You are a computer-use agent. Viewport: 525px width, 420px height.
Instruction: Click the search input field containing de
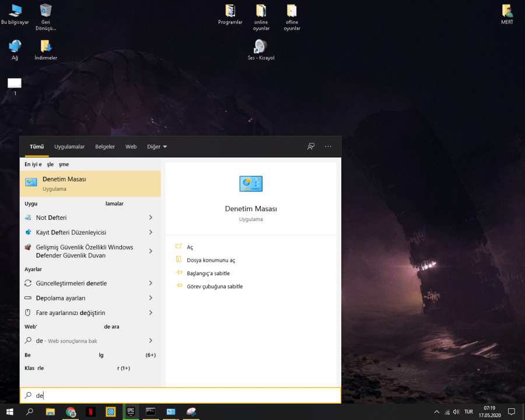pyautogui.click(x=180, y=395)
